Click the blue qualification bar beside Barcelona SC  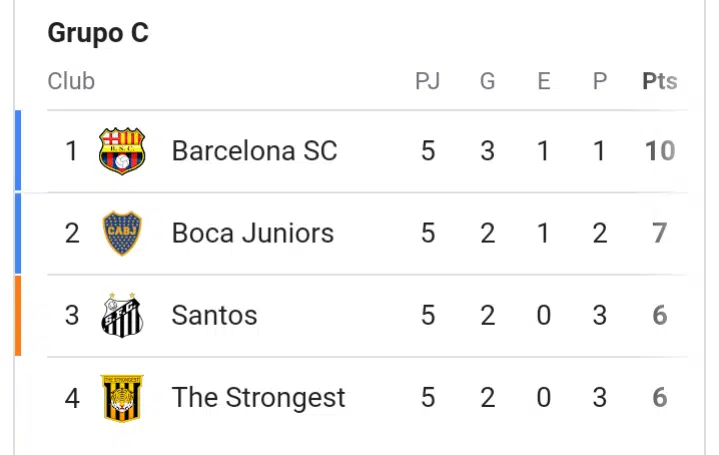18,151
